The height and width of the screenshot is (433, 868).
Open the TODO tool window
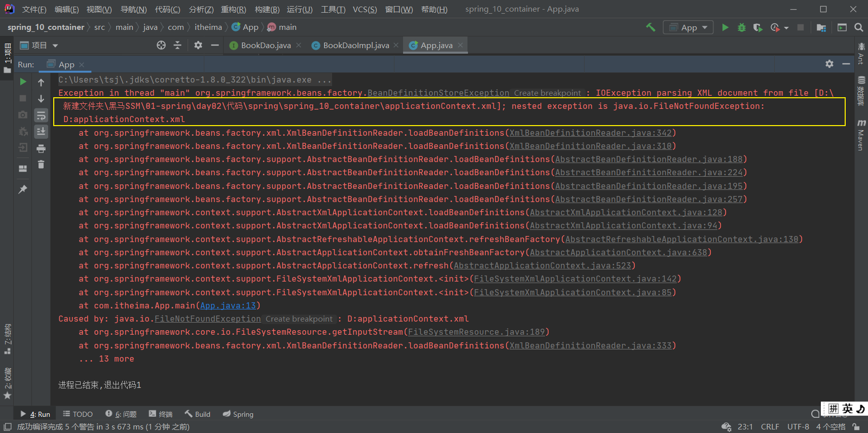coord(78,414)
